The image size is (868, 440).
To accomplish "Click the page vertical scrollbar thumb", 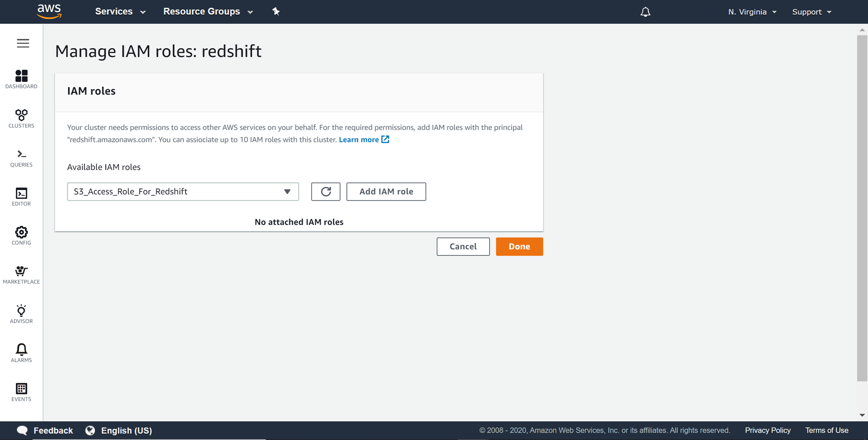I will [862, 208].
